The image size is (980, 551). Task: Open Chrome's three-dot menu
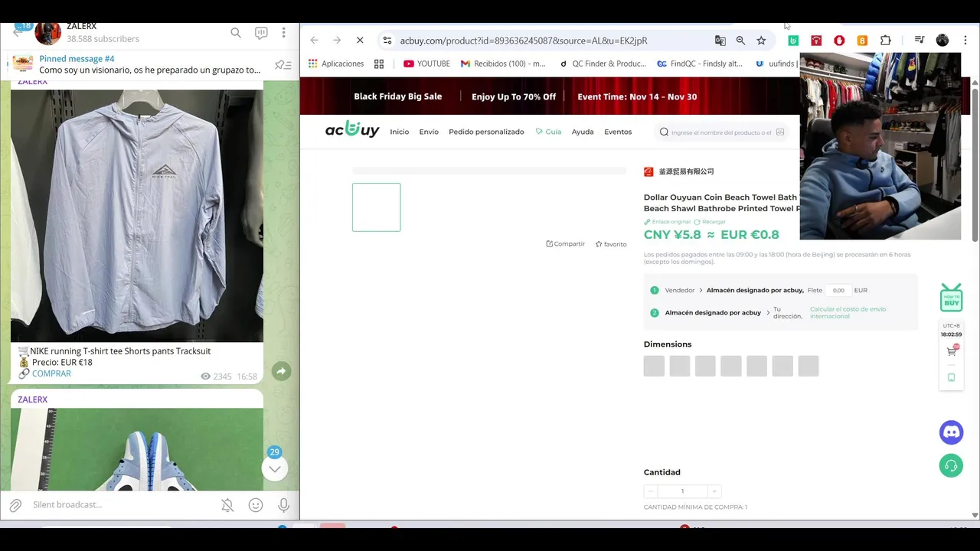coord(965,41)
